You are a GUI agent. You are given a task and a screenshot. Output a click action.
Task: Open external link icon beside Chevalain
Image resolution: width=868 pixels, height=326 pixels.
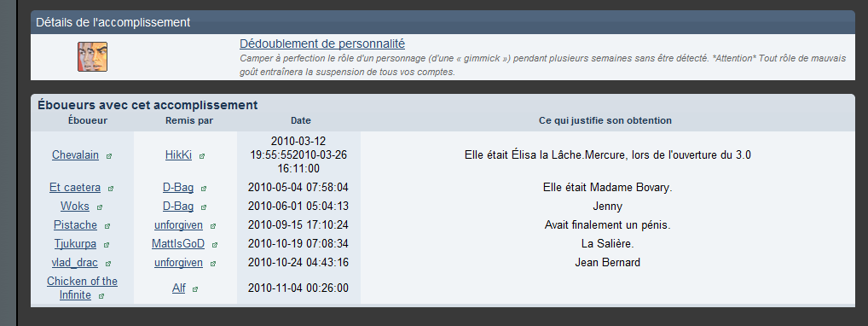[109, 156]
